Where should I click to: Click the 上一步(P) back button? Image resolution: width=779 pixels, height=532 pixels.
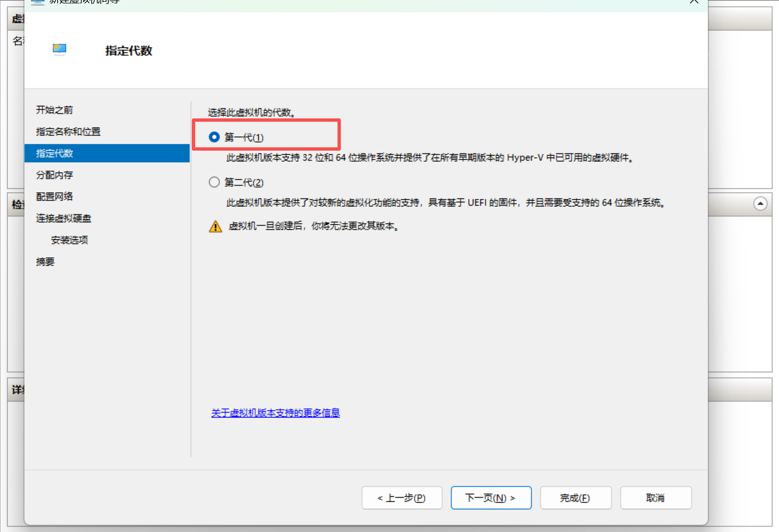[x=401, y=498]
